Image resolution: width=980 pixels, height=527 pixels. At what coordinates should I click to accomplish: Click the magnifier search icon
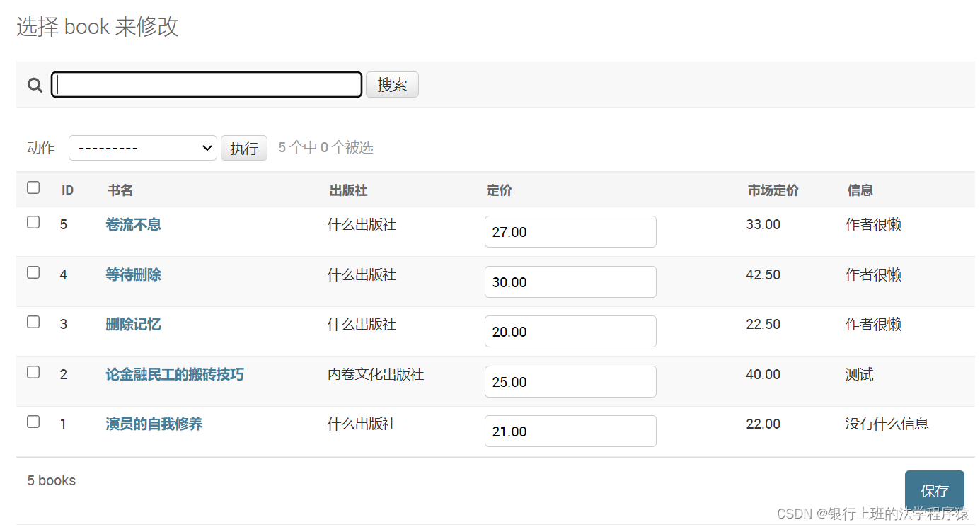(35, 85)
